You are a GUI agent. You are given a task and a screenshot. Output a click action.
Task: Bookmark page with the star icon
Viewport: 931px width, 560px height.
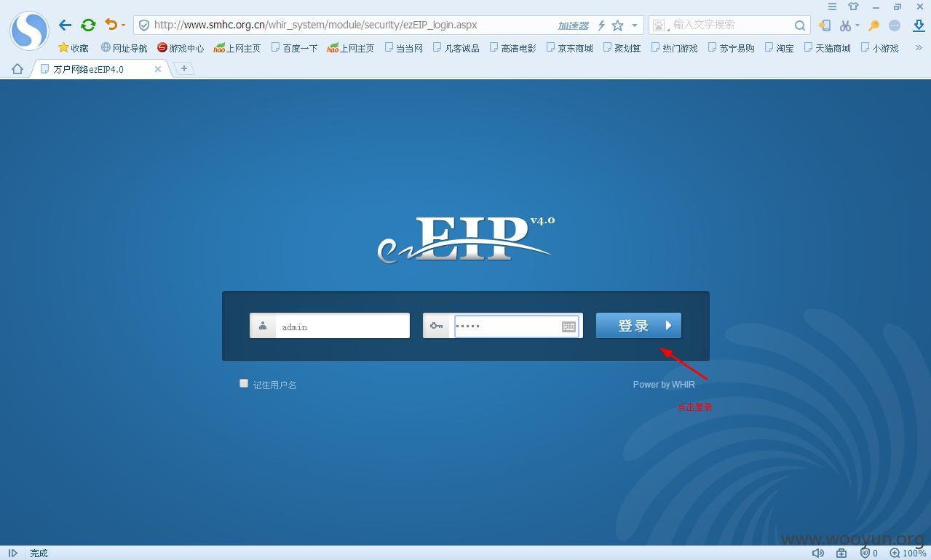(x=617, y=25)
